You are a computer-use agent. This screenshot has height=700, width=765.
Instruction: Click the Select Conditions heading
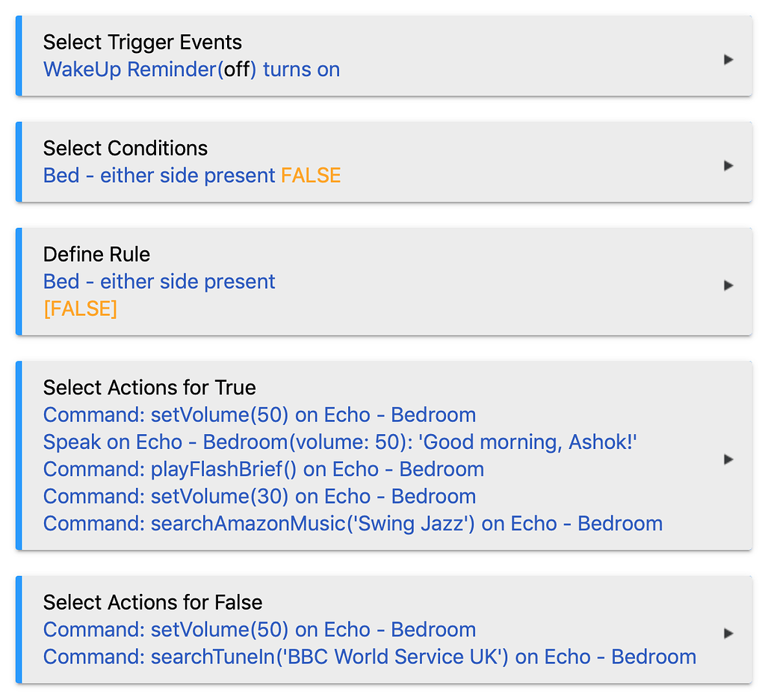click(125, 148)
